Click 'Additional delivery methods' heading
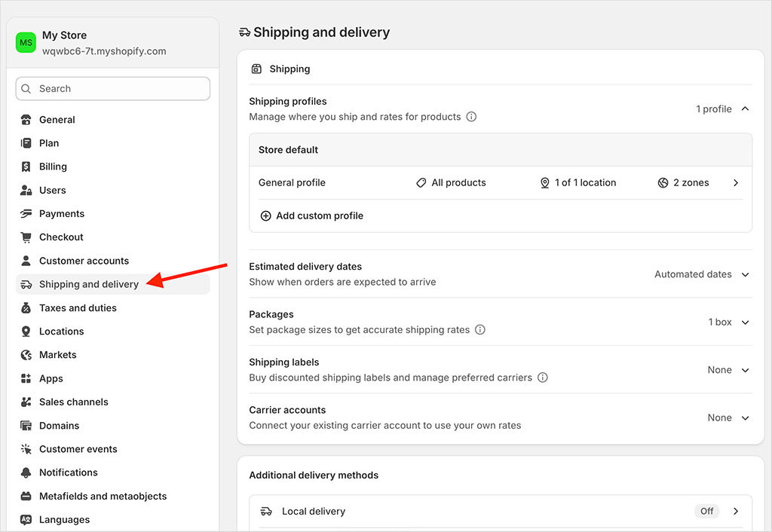Image resolution: width=772 pixels, height=532 pixels. tap(314, 475)
